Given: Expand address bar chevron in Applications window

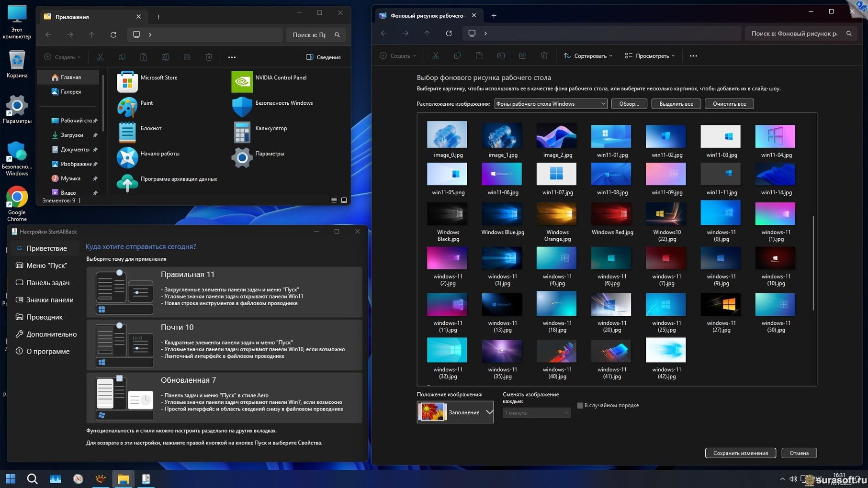Looking at the screenshot, I should (150, 34).
